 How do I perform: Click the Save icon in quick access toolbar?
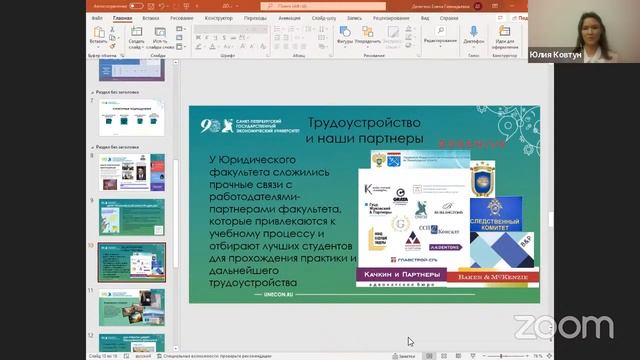(151, 6)
